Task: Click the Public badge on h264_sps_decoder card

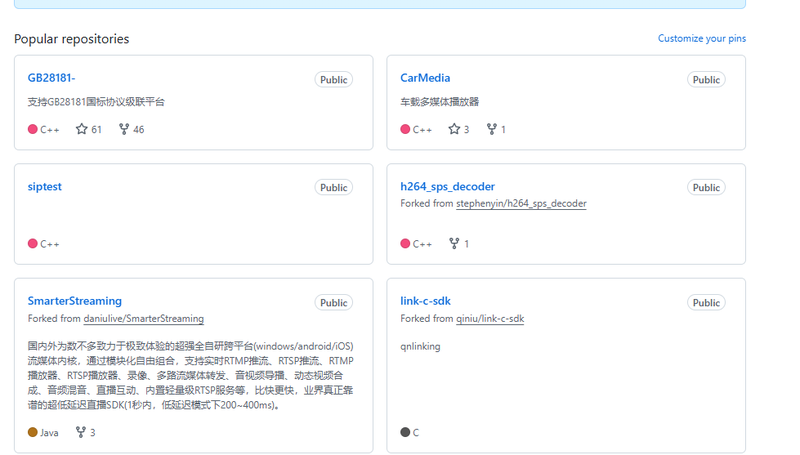Action: [x=706, y=188]
